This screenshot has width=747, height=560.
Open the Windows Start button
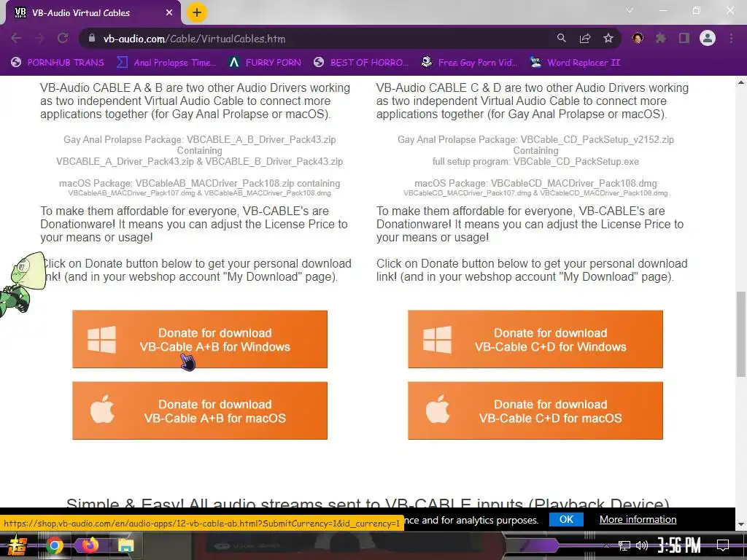click(x=18, y=545)
